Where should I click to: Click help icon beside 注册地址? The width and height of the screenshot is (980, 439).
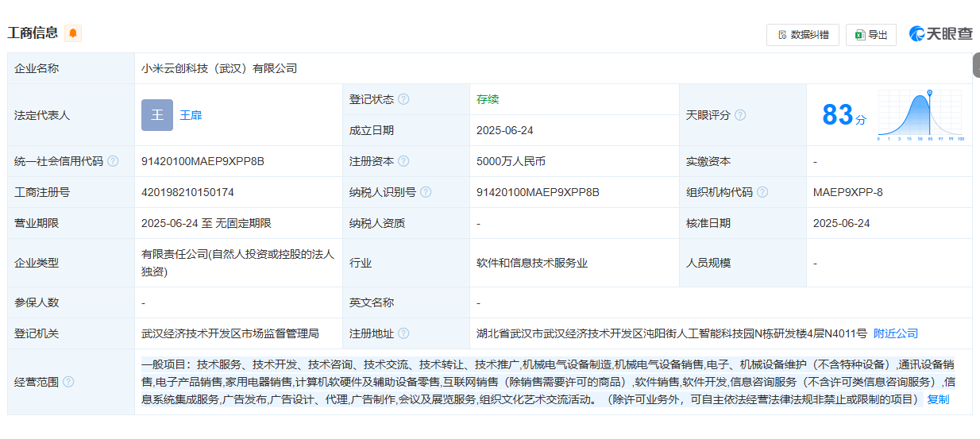tap(403, 333)
